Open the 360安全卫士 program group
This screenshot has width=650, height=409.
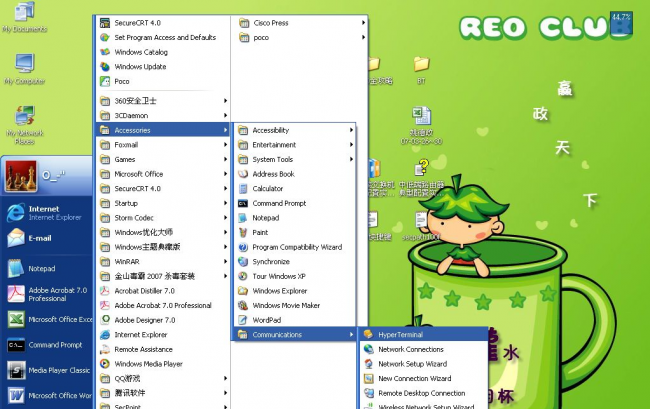162,101
